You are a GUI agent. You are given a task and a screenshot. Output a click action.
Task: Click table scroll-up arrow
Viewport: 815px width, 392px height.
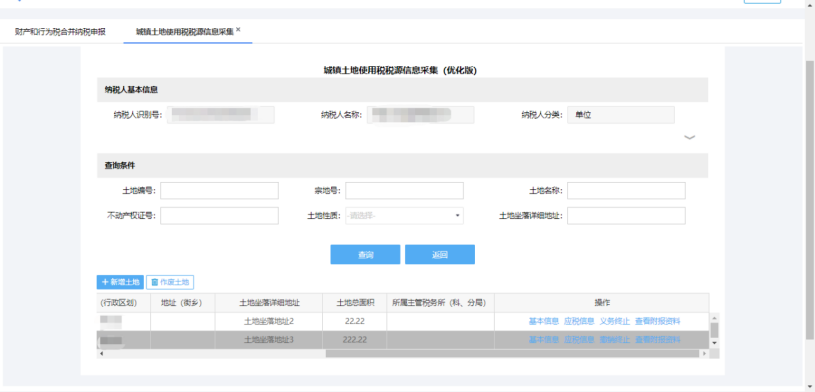tap(714, 317)
